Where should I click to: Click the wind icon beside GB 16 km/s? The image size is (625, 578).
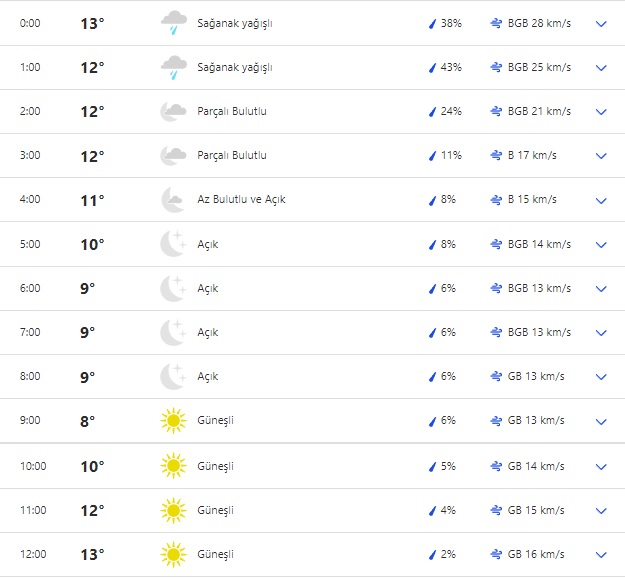coord(496,554)
